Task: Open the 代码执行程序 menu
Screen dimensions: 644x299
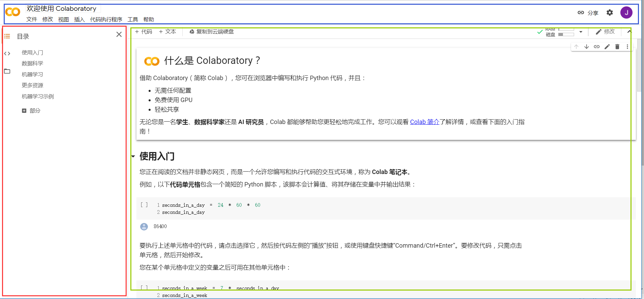Action: click(106, 19)
